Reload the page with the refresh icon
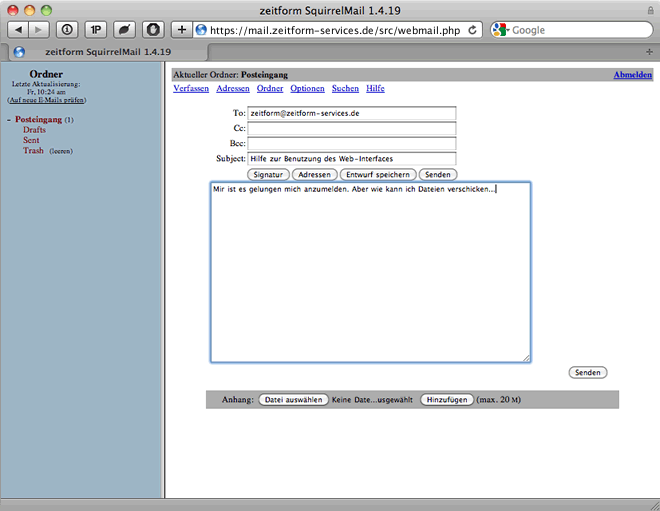 point(472,30)
